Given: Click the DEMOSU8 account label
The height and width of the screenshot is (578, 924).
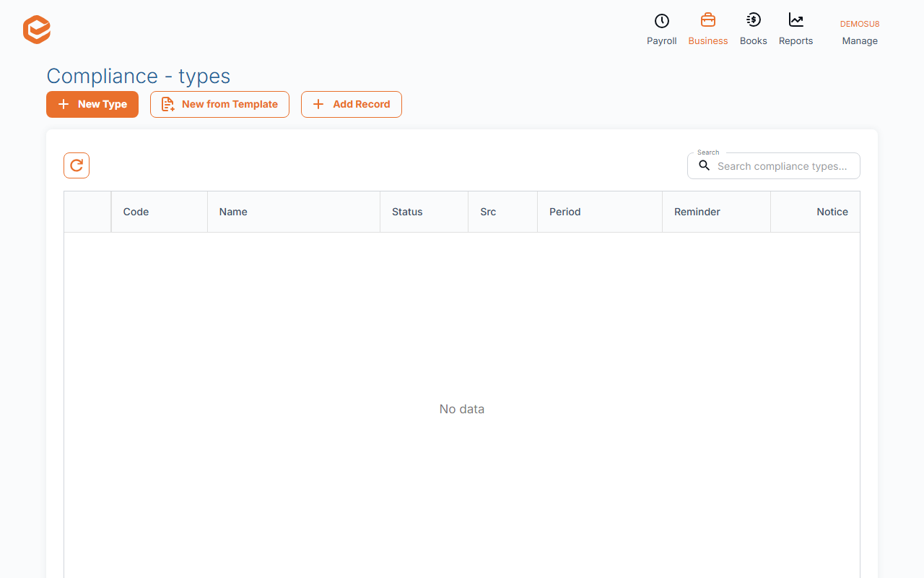Looking at the screenshot, I should [x=860, y=24].
